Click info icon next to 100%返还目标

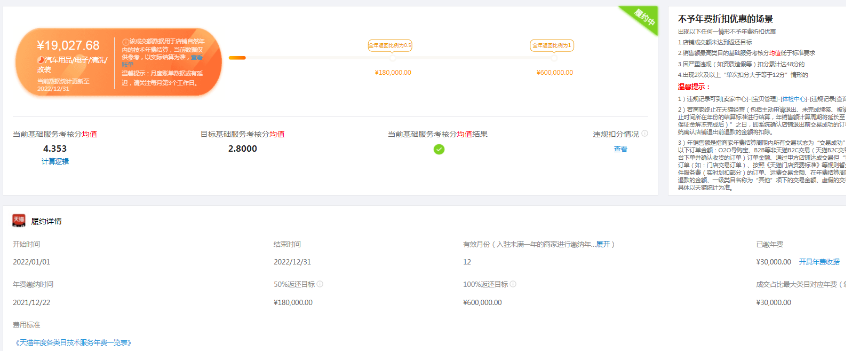click(x=513, y=284)
